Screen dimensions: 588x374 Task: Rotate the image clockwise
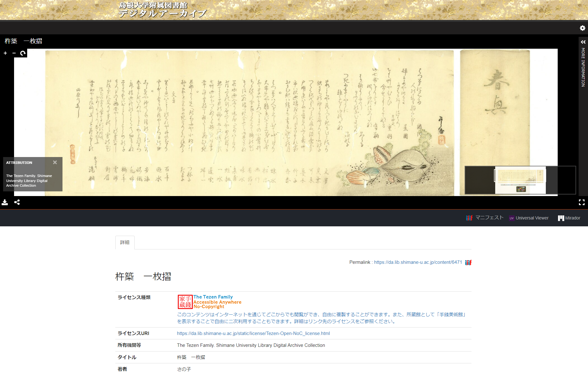click(23, 53)
